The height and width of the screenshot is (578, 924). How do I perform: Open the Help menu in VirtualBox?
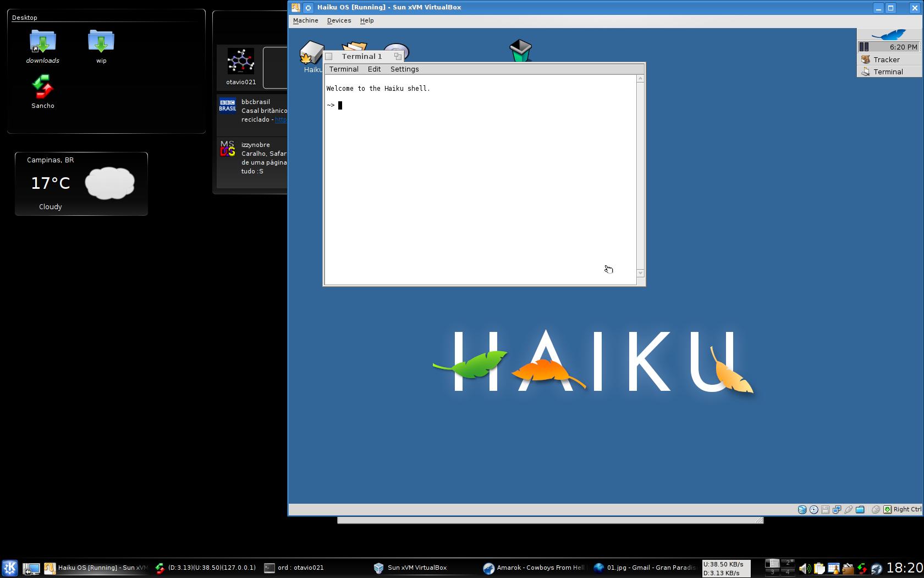coord(367,20)
